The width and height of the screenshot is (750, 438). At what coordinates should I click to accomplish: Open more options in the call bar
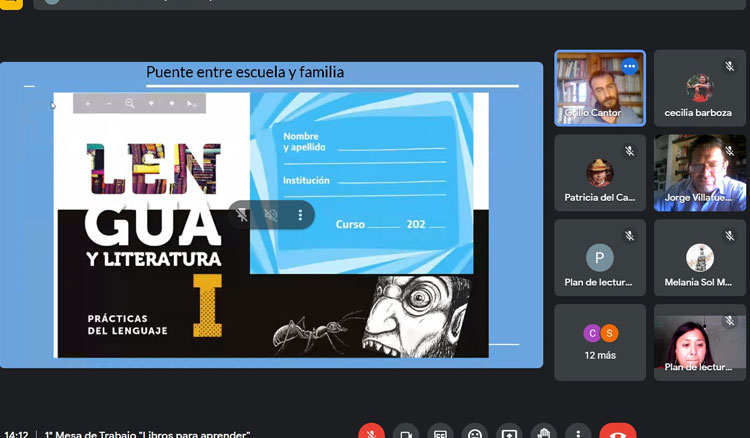coord(578,432)
